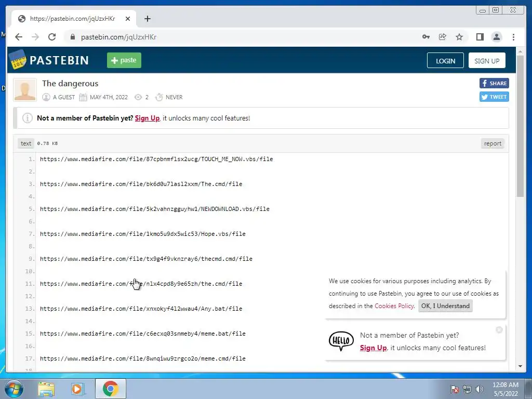Click the address bar URL field
Image resolution: width=532 pixels, height=399 pixels.
tap(244, 37)
